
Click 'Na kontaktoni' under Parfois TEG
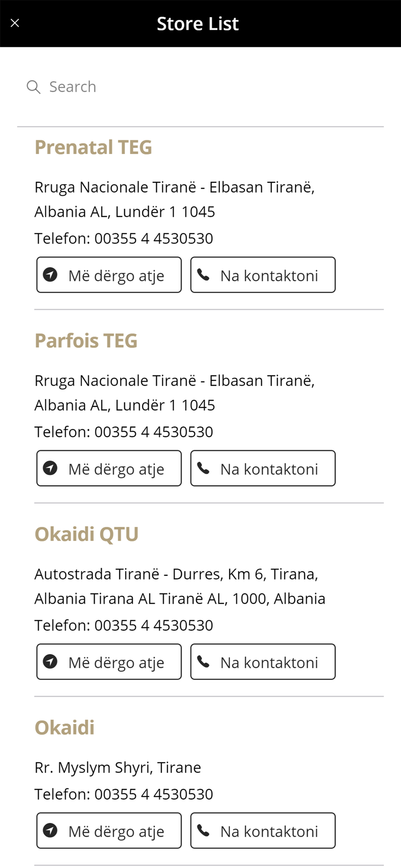pos(263,468)
